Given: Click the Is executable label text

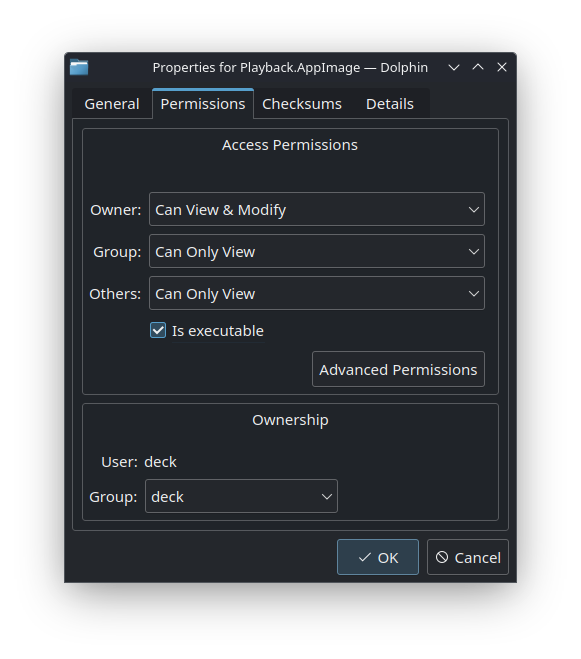Looking at the screenshot, I should tap(218, 331).
